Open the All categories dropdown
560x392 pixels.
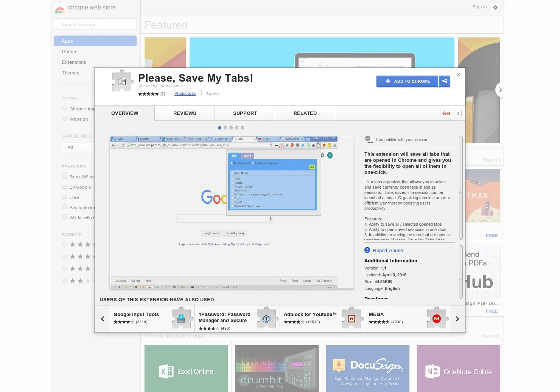(78, 147)
